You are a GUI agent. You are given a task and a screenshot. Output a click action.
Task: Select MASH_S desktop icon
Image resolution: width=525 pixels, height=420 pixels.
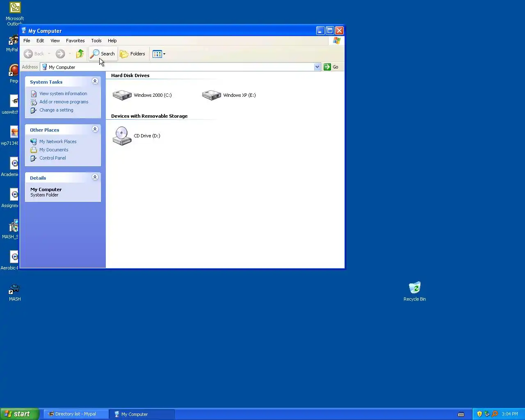click(14, 226)
